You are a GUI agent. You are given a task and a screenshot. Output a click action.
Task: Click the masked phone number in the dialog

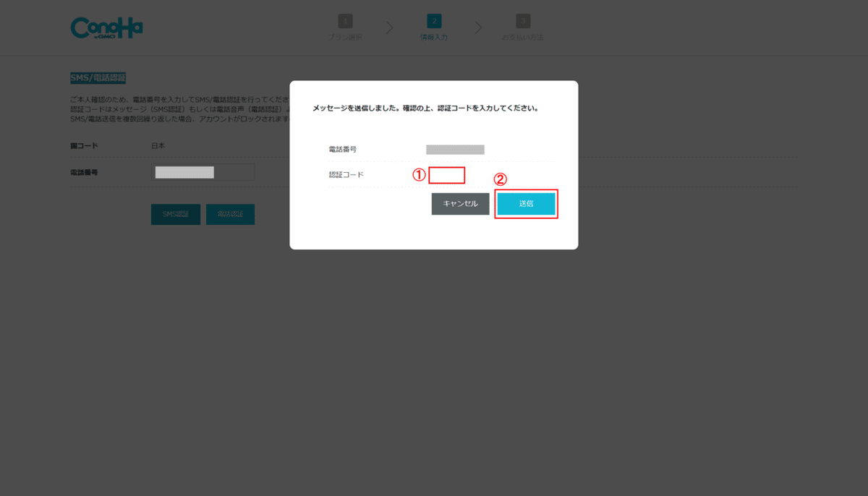[454, 148]
